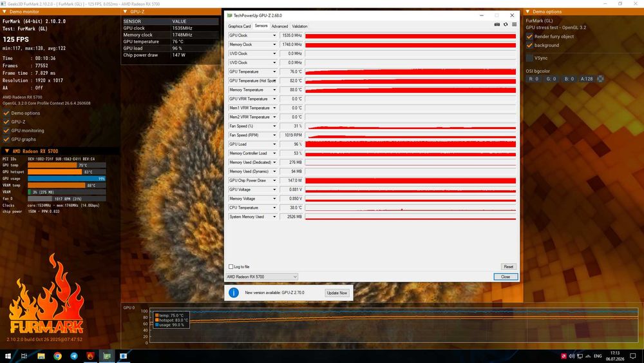The image size is (644, 363).
Task: Switch to the Graphics Card tab
Action: [x=240, y=26]
